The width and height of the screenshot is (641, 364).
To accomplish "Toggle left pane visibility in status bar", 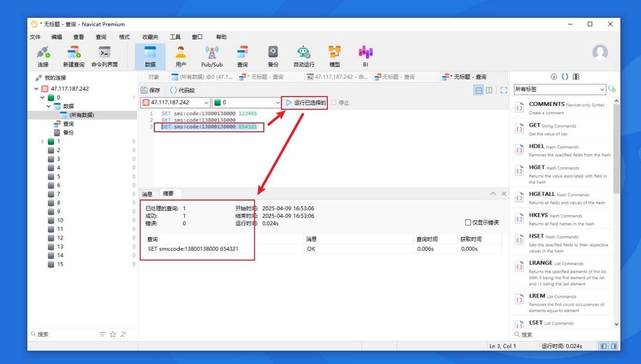I will (603, 346).
